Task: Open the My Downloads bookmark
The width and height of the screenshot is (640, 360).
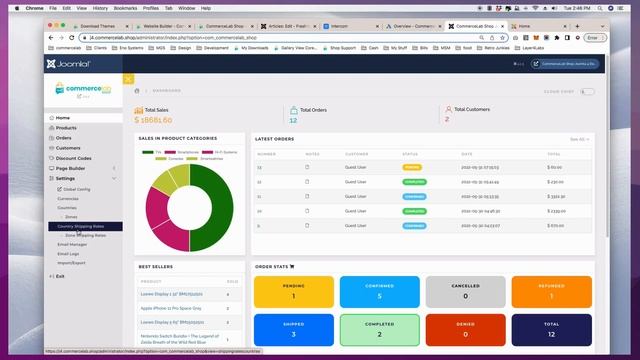Action: coord(251,48)
